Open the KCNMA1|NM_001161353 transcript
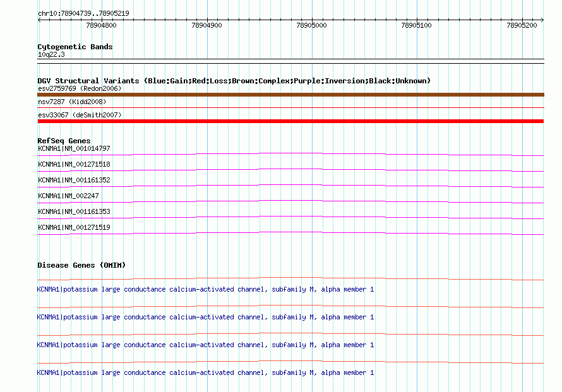This screenshot has width=562, height=392. click(74, 211)
